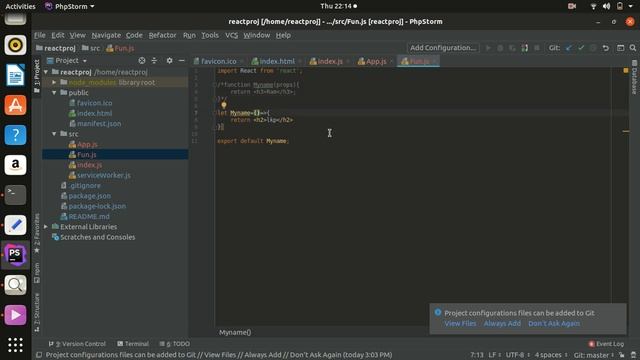Open the Terminal from the dock

click(x=15, y=195)
